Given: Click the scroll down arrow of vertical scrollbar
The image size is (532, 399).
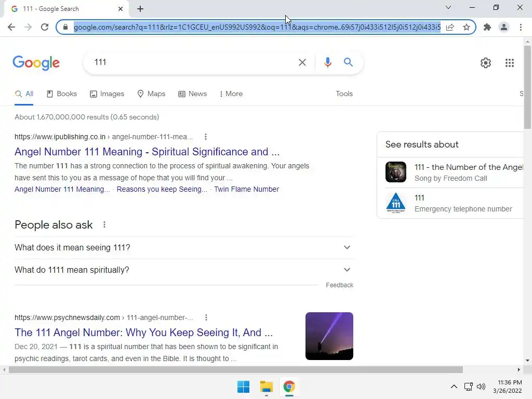Looking at the screenshot, I should point(527,361).
